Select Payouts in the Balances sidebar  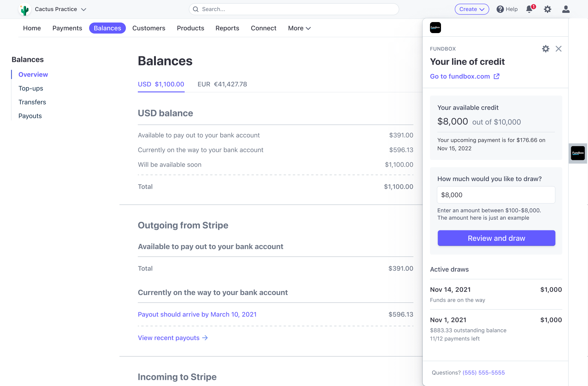(30, 116)
